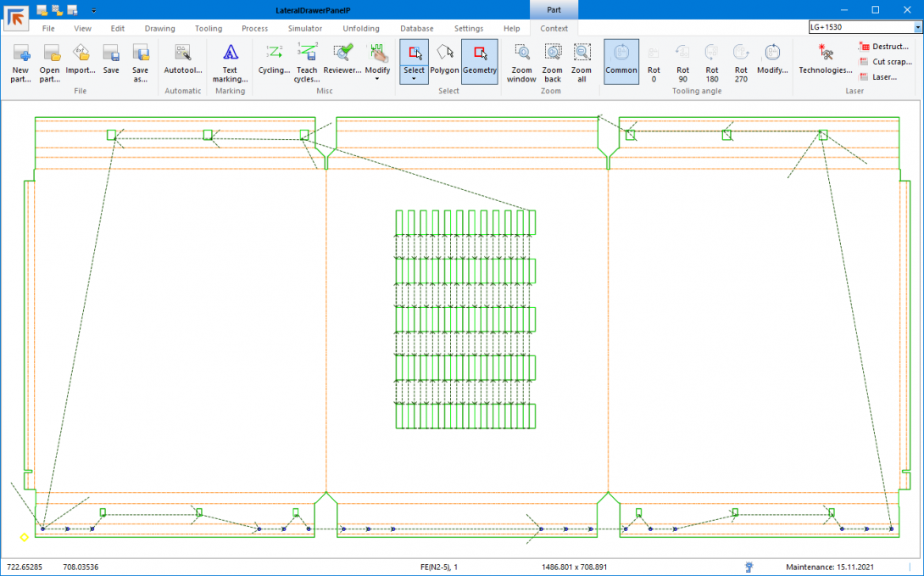Click the New part icon
924x576 pixels.
(x=21, y=62)
